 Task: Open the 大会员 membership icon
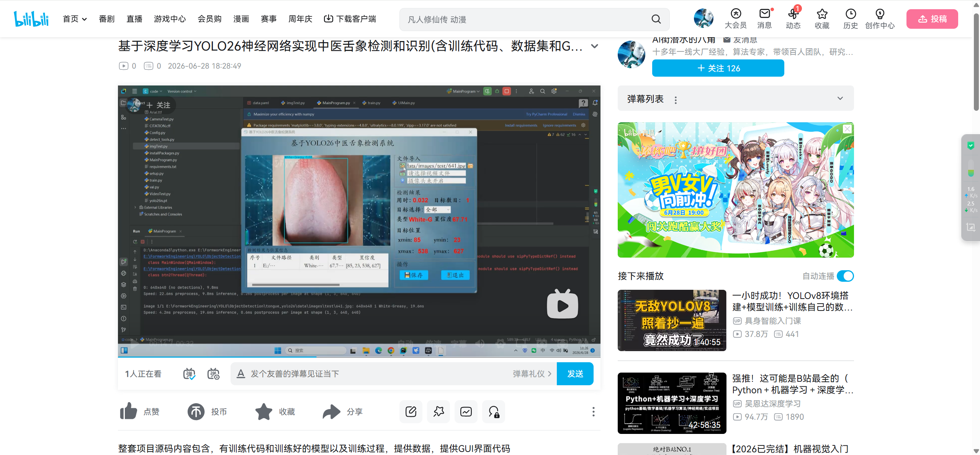tap(736, 19)
